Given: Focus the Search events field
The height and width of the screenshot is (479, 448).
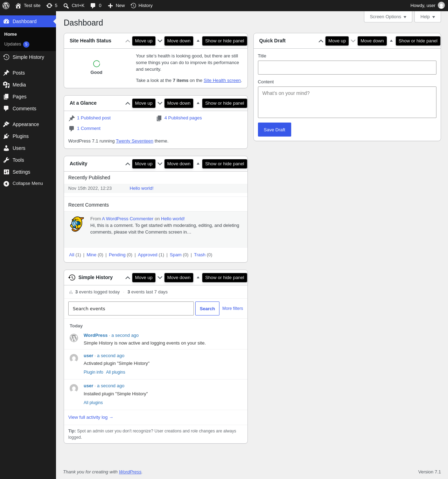Looking at the screenshot, I should click(131, 308).
